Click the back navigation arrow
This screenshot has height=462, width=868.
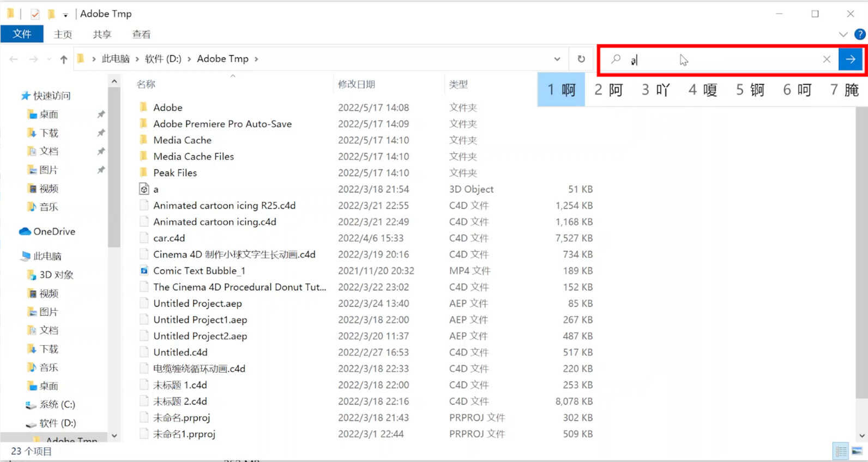pyautogui.click(x=14, y=59)
